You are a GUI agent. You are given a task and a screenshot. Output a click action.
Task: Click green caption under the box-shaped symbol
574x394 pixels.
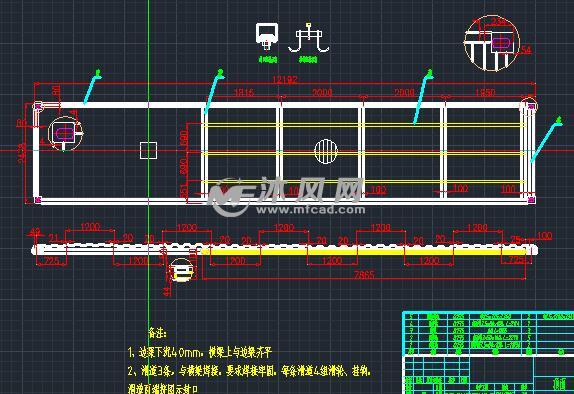(x=268, y=59)
